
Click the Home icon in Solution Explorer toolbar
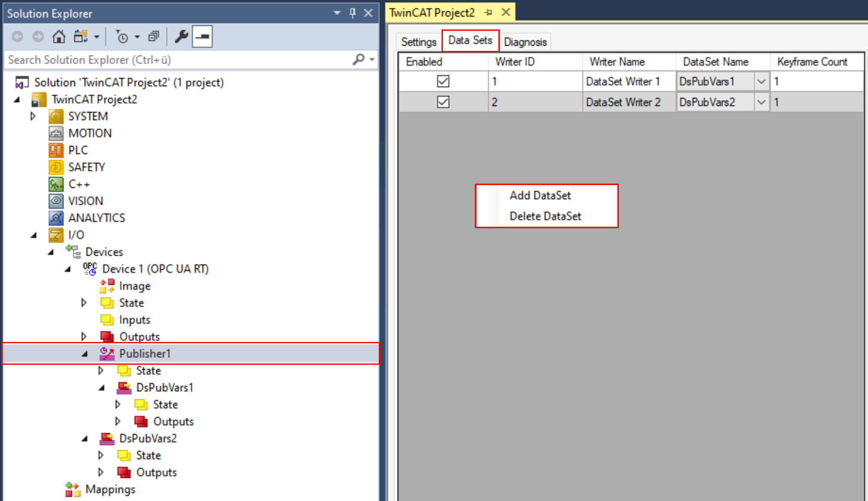(x=59, y=37)
